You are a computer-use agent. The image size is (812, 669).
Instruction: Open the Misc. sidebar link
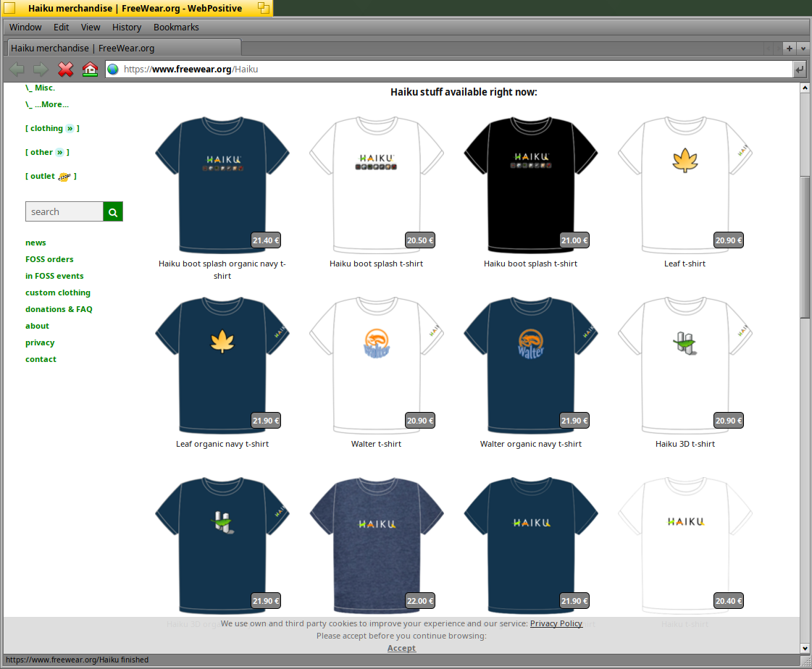(41, 88)
